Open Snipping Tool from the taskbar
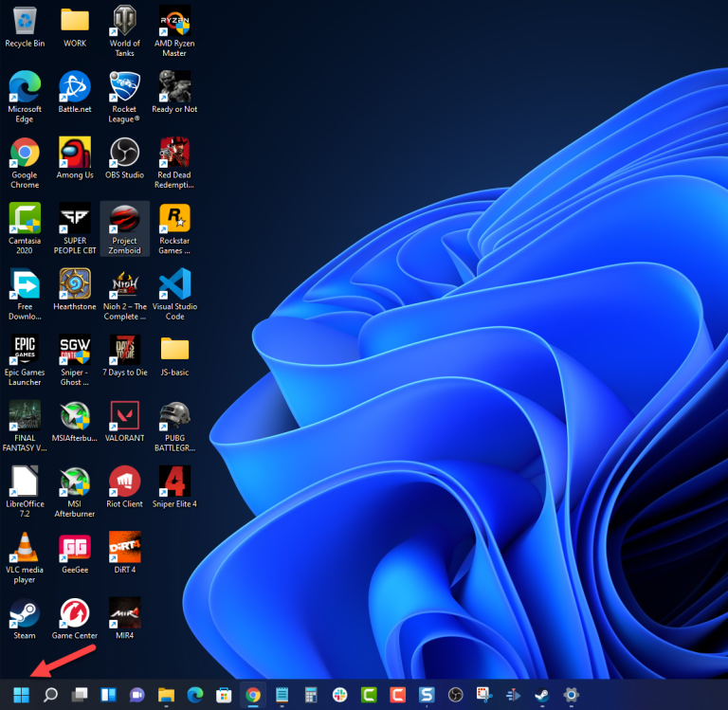Viewport: 728px width, 710px height. pyautogui.click(x=484, y=695)
